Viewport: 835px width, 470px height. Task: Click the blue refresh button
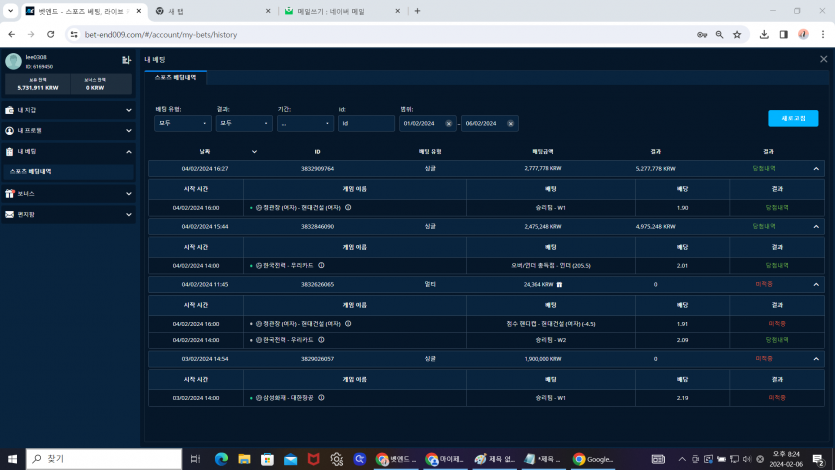[x=793, y=118]
